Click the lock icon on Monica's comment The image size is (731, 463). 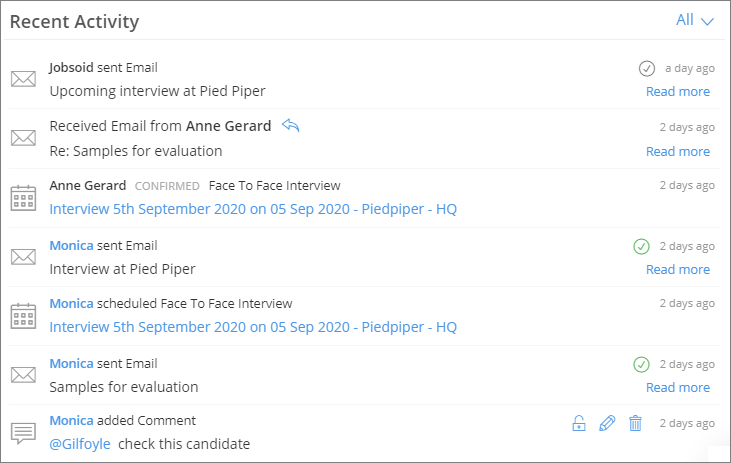coord(579,424)
